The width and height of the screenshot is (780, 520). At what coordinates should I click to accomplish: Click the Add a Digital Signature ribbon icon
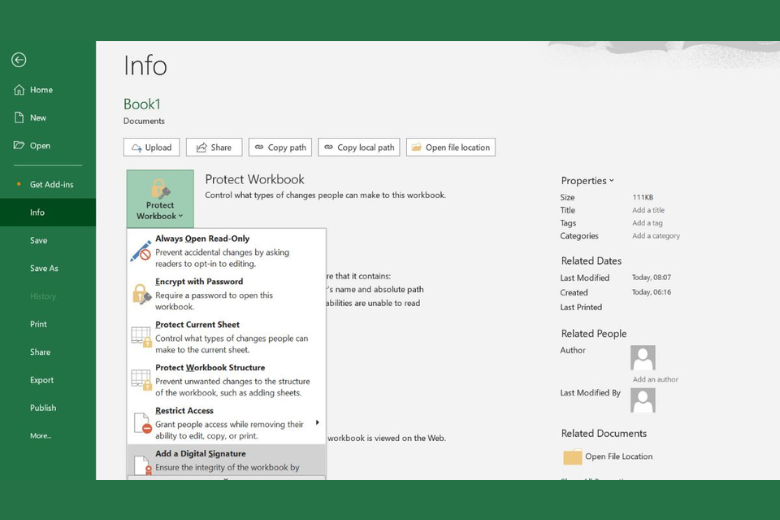coord(143,465)
